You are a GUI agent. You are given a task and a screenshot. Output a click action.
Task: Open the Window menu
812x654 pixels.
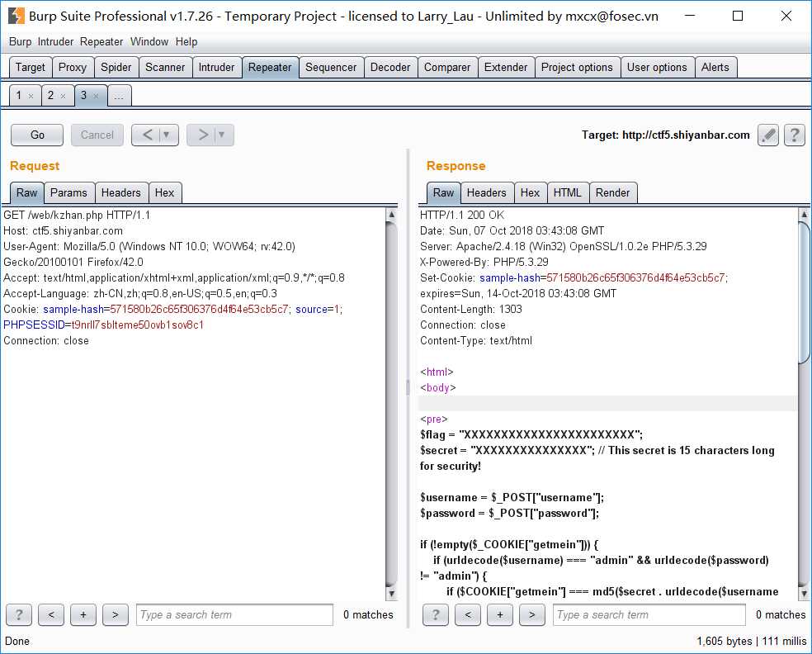click(149, 41)
